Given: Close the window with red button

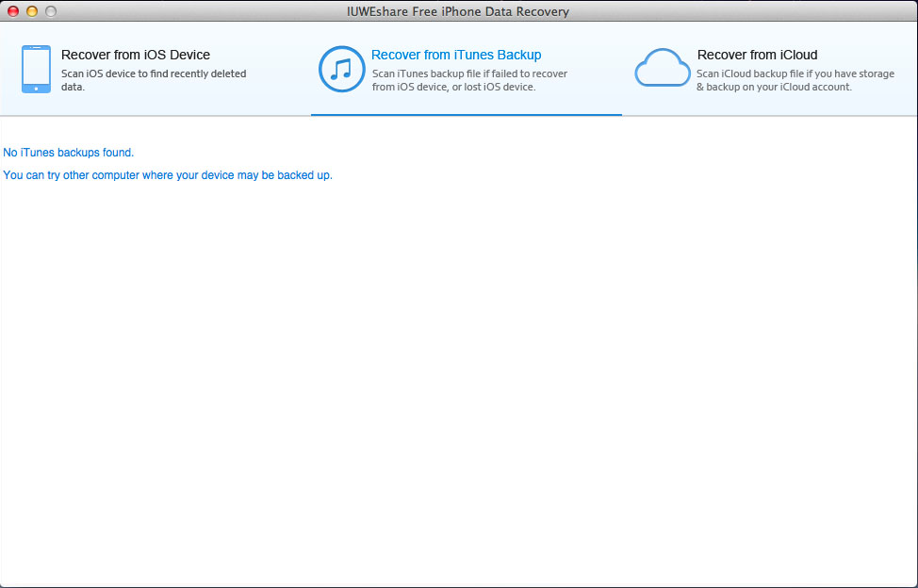Looking at the screenshot, I should [x=13, y=11].
